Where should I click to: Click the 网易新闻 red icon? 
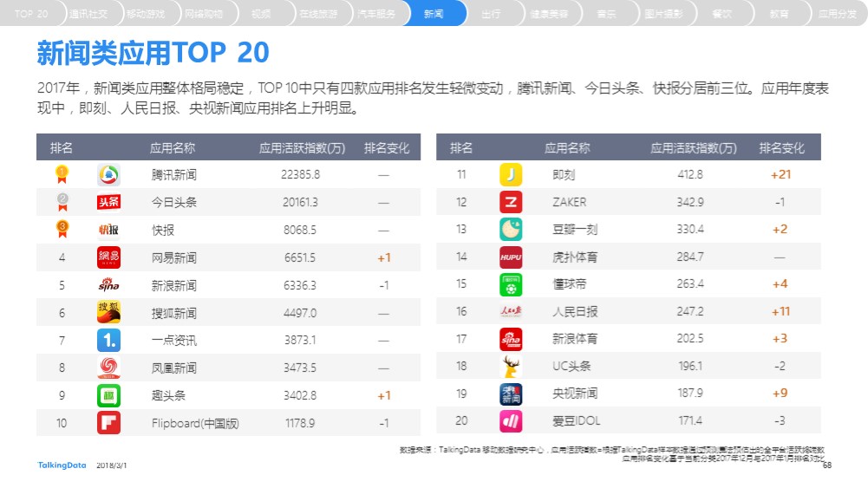(x=108, y=257)
